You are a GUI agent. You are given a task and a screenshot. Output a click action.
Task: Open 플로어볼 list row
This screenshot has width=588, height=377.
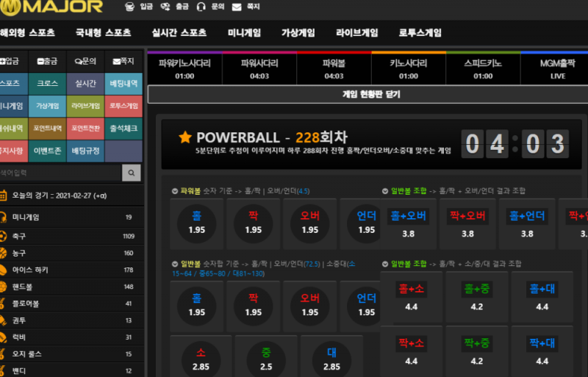pyautogui.click(x=71, y=304)
